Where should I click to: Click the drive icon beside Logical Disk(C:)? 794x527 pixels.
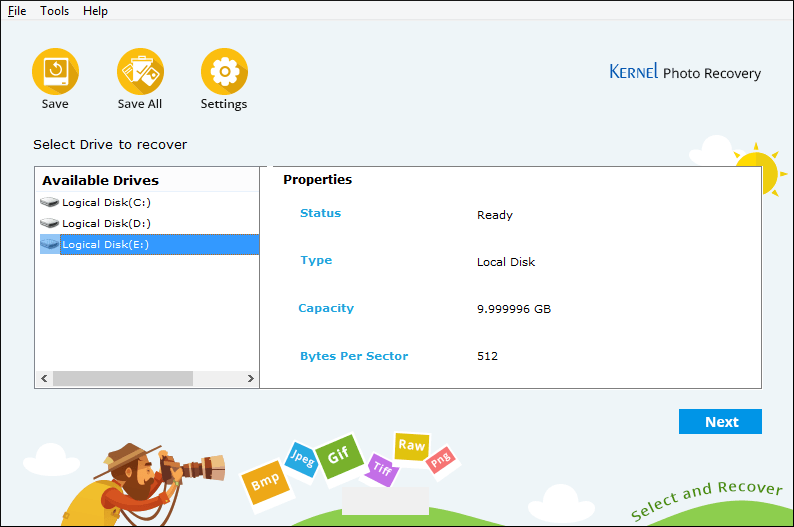(49, 202)
